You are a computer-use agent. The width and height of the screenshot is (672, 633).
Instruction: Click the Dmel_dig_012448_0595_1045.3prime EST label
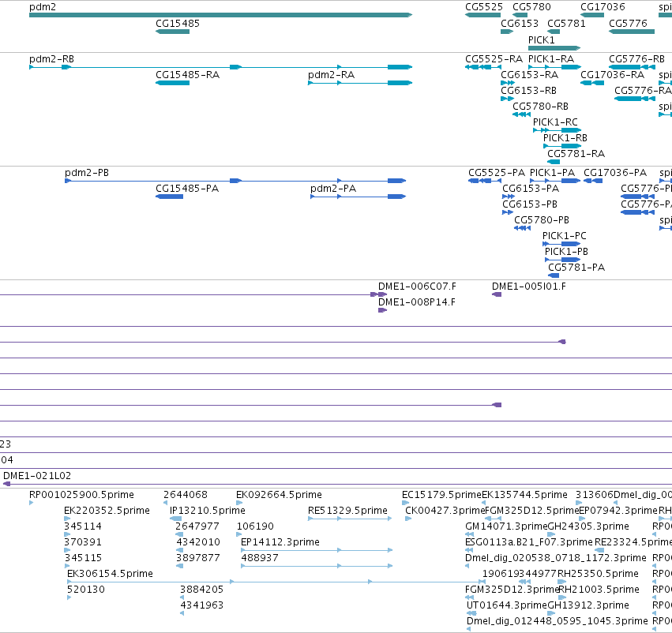click(x=557, y=621)
